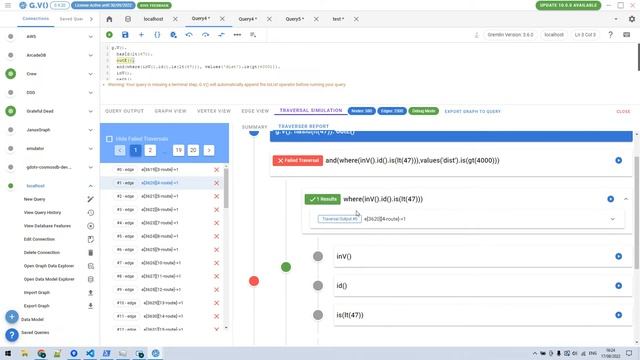This screenshot has width=640, height=360.
Task: Expand the Grateful Dead connection
Action: pos(91,111)
